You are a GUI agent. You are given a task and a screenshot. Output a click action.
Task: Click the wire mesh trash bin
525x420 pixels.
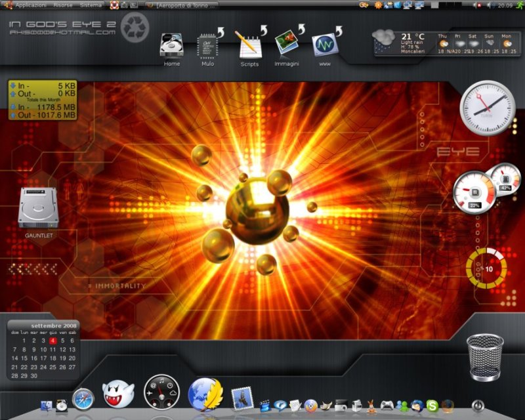point(485,358)
